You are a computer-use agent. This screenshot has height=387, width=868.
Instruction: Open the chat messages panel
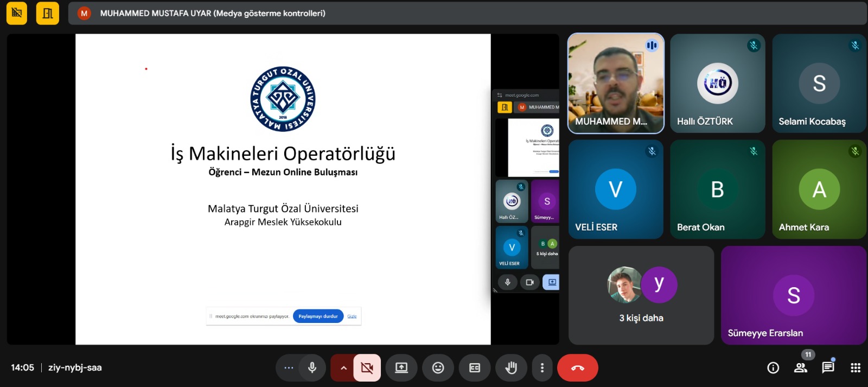coord(828,368)
